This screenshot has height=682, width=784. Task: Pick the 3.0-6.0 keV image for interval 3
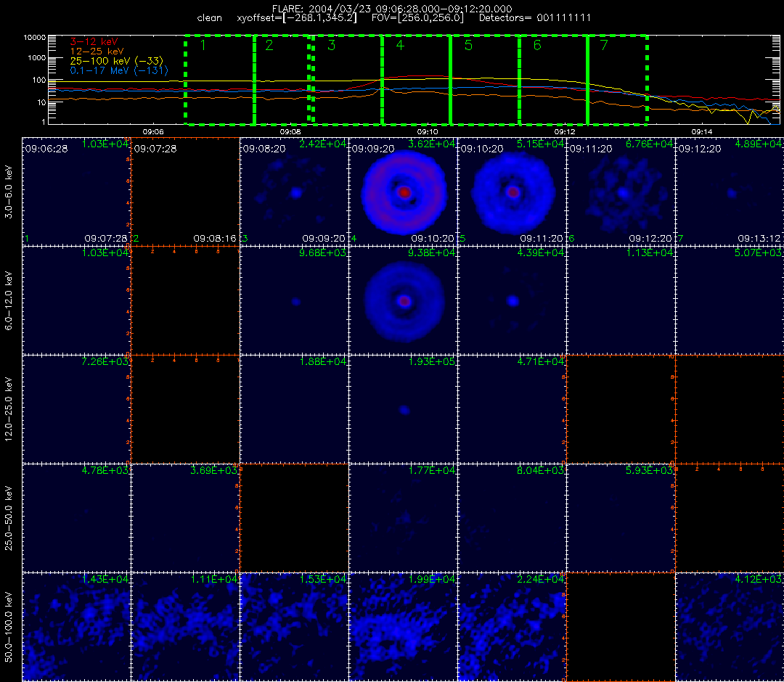click(295, 192)
